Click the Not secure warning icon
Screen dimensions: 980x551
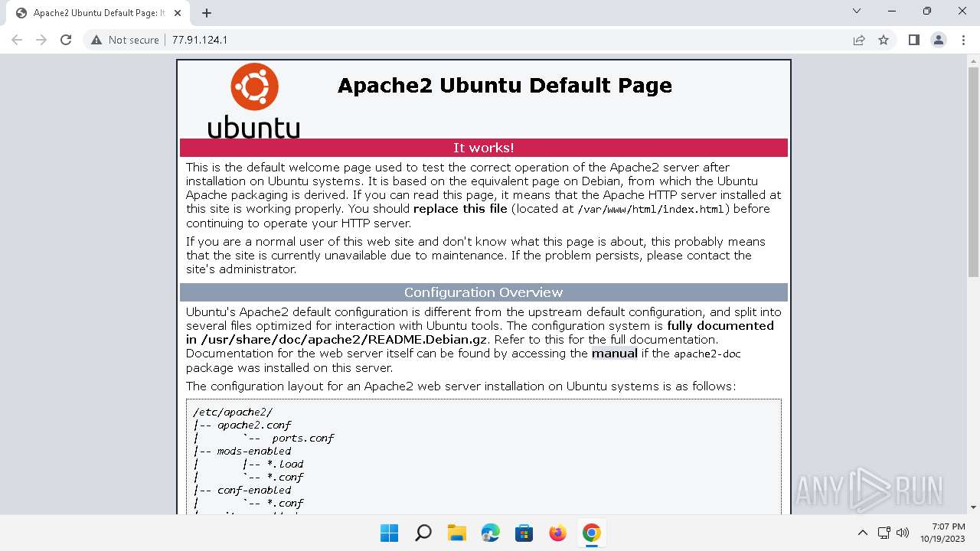96,40
